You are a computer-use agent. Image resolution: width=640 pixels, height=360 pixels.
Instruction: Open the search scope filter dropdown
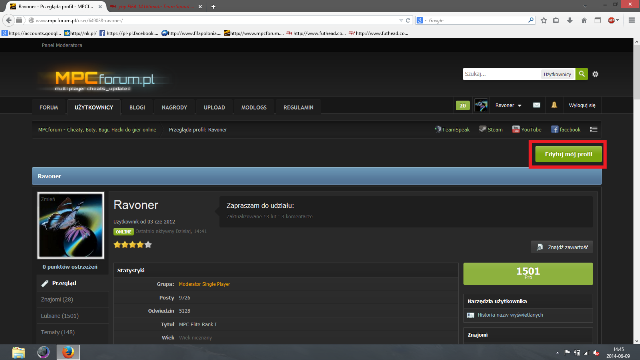(x=558, y=74)
